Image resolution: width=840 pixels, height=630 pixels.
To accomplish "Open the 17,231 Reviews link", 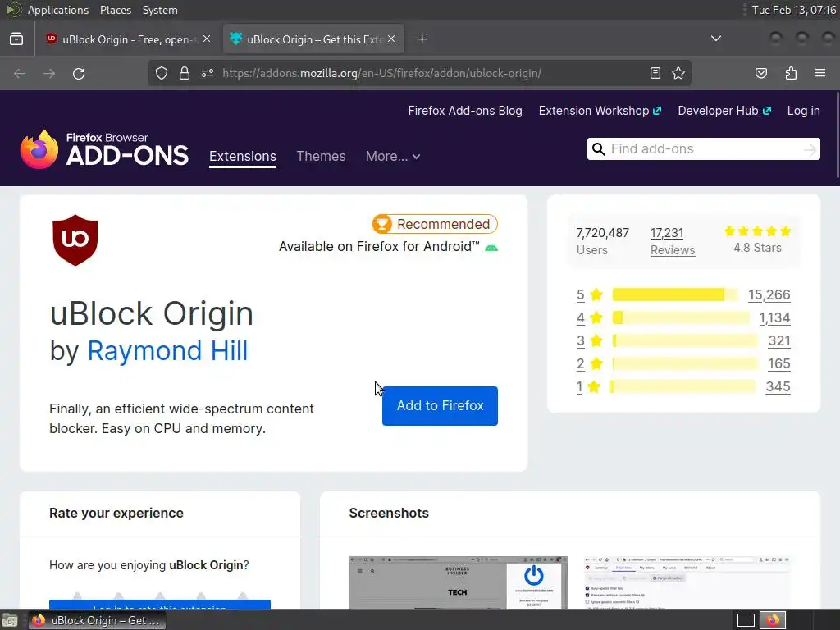I will tap(673, 241).
